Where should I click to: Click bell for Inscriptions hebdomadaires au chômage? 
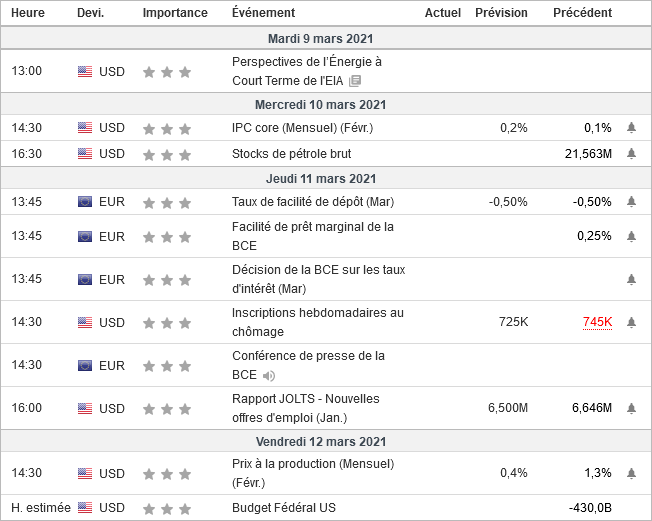[x=631, y=322]
